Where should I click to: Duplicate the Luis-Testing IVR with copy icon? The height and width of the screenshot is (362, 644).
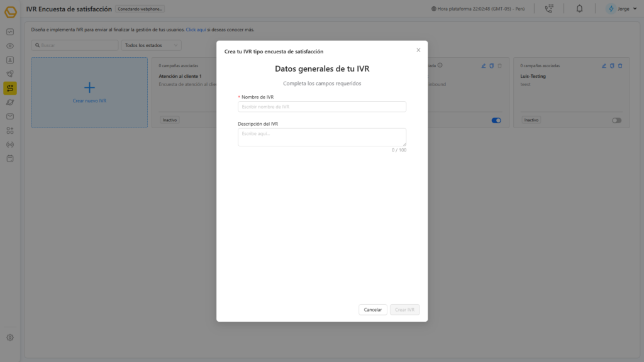(612, 65)
